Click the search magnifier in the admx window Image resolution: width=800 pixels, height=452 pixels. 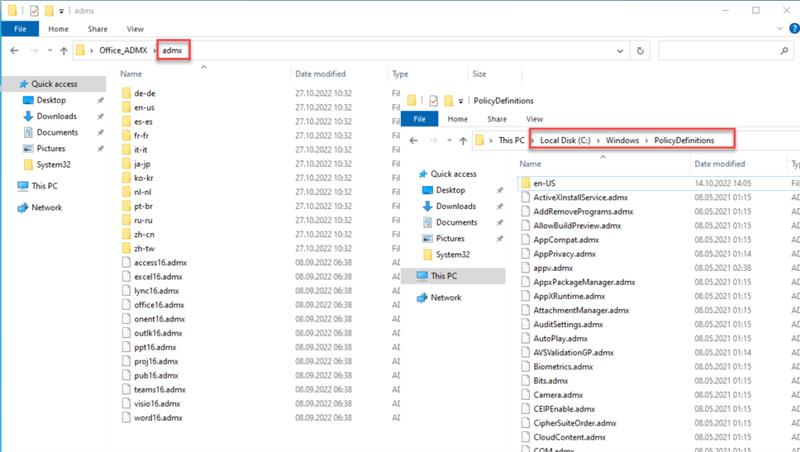point(784,51)
